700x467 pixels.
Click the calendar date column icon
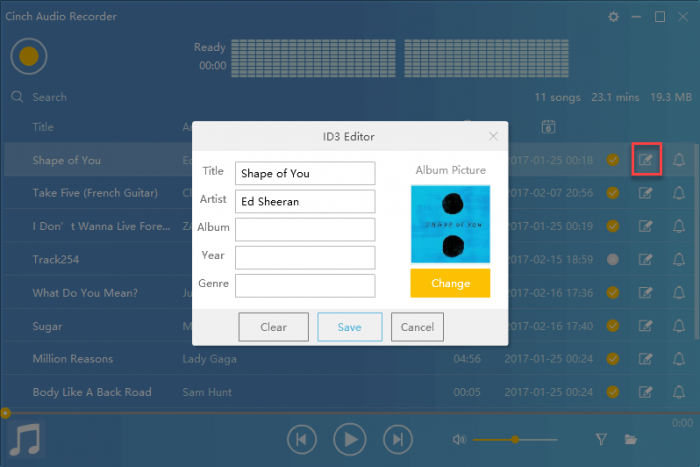[x=548, y=127]
